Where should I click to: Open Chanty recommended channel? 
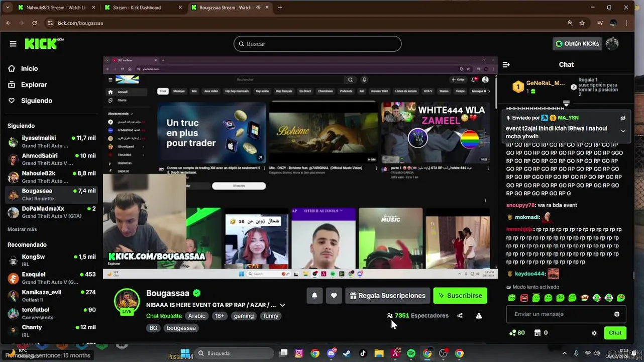point(51,331)
